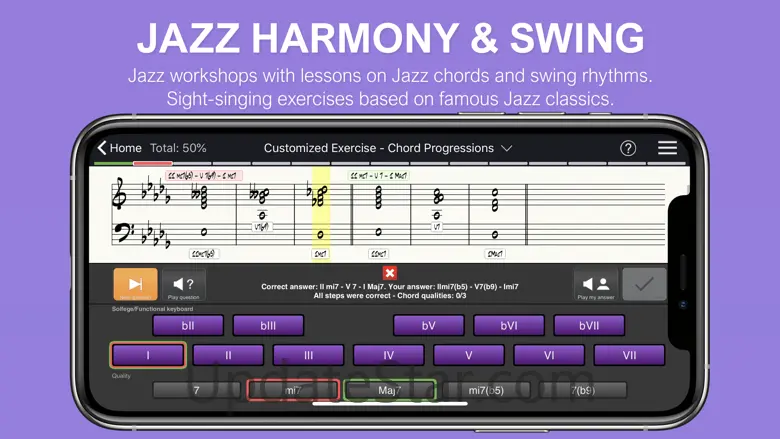Image resolution: width=780 pixels, height=439 pixels.
Task: Select the bVII degree key
Action: 589,326
